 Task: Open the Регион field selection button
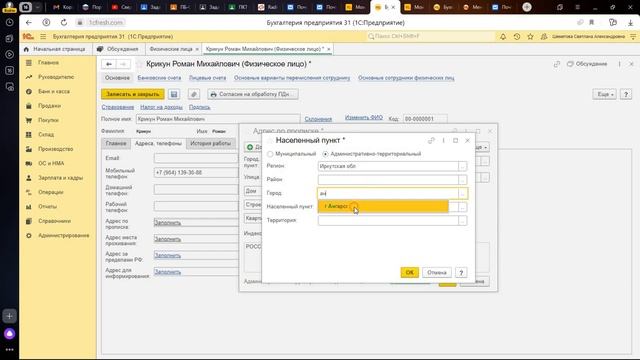click(462, 166)
